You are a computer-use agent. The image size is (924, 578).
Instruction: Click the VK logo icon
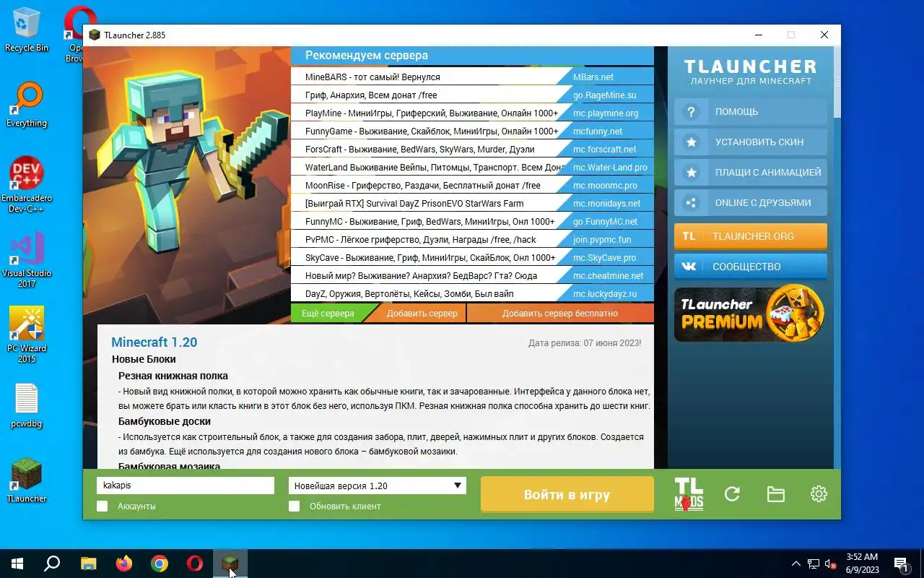pos(689,267)
